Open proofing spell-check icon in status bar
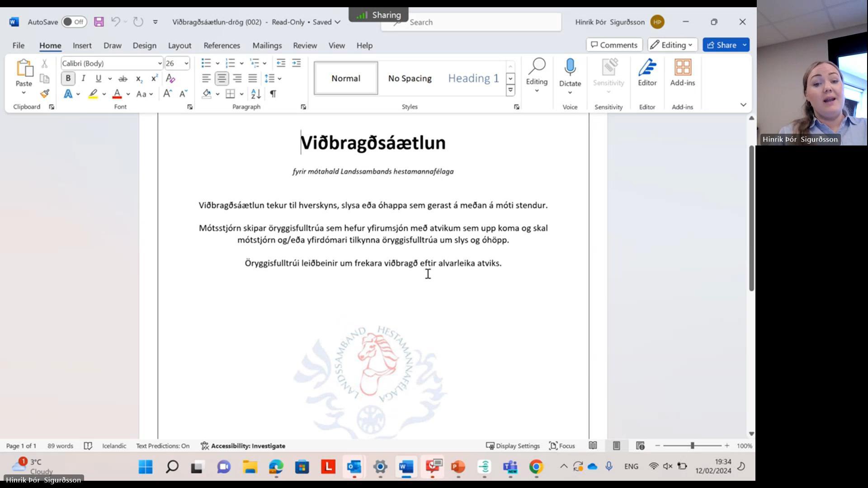The width and height of the screenshot is (868, 488). point(88,446)
